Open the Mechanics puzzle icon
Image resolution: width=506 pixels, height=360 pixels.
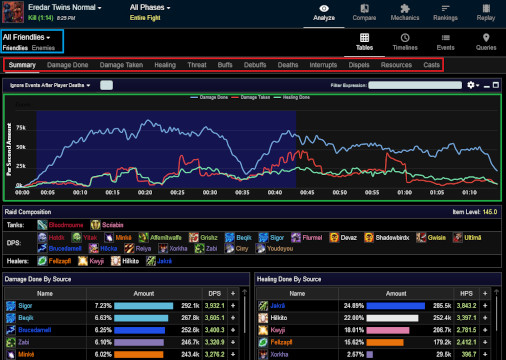coord(405,9)
